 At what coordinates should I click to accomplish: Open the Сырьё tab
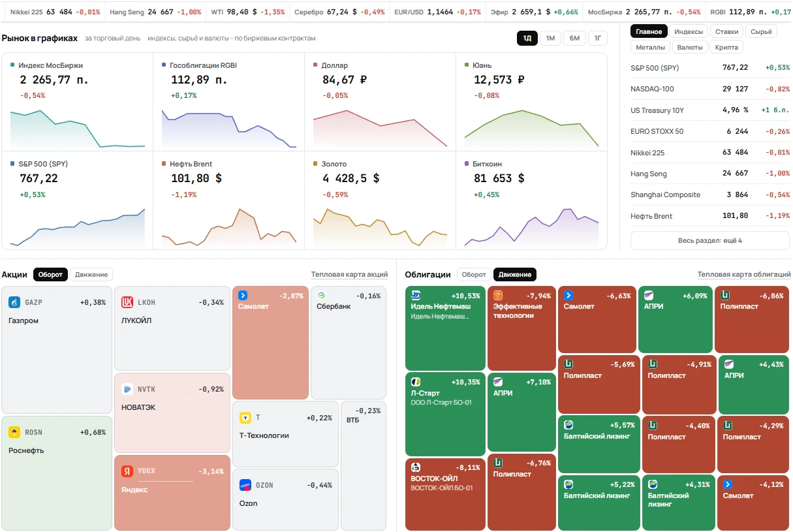(x=761, y=31)
